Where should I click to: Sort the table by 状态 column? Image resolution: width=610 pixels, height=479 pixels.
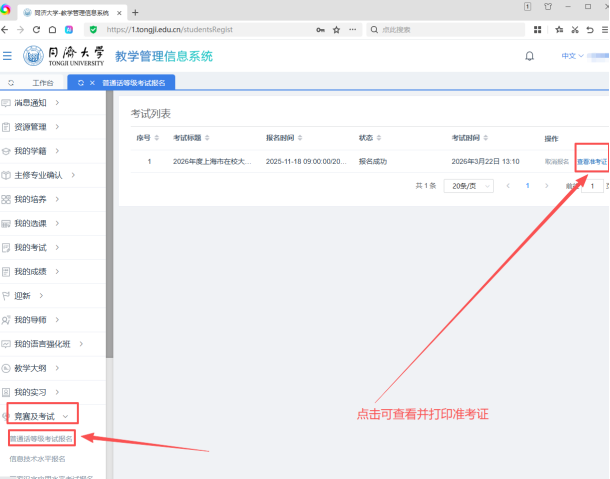pyautogui.click(x=379, y=138)
